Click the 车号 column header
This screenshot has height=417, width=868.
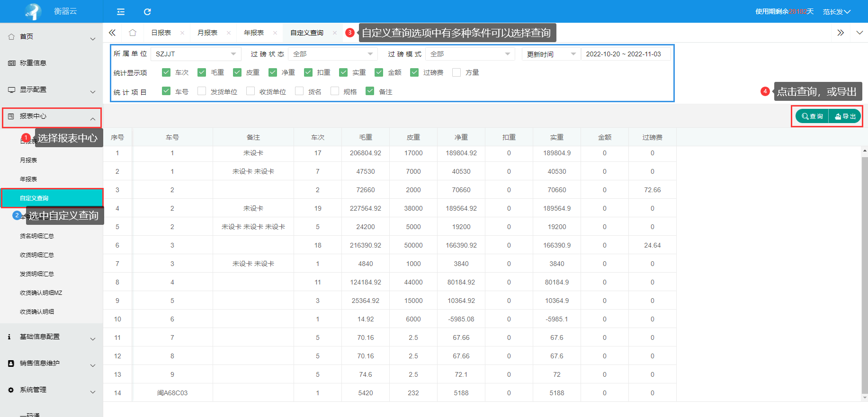point(172,137)
